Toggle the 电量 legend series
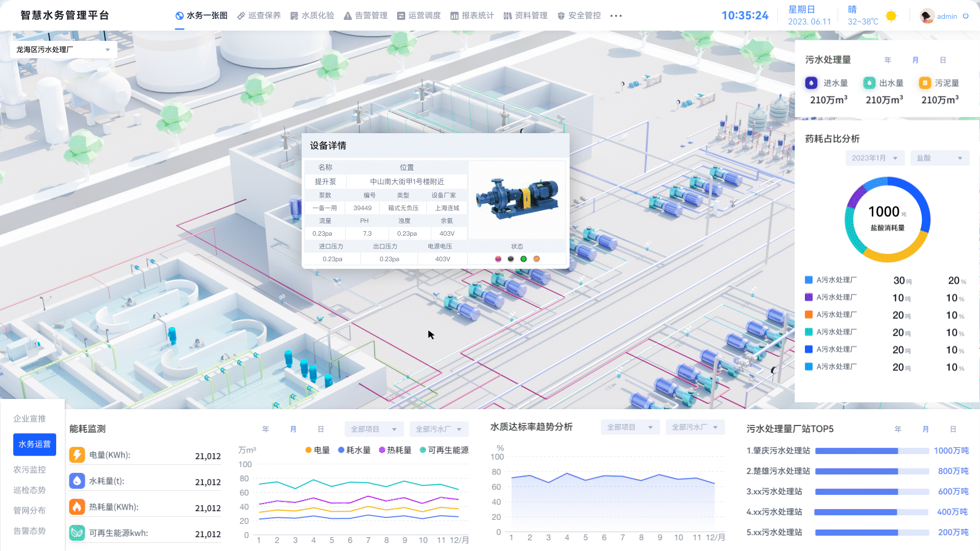980x551 pixels. (317, 450)
